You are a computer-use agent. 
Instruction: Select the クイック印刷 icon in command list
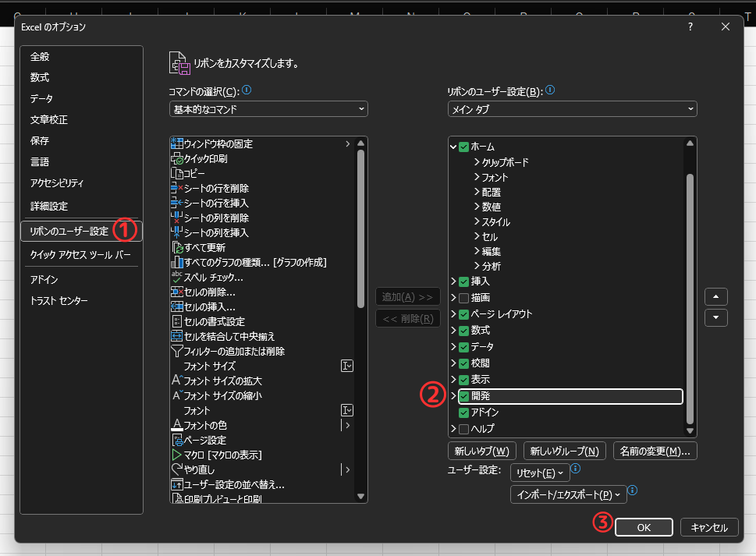(177, 158)
